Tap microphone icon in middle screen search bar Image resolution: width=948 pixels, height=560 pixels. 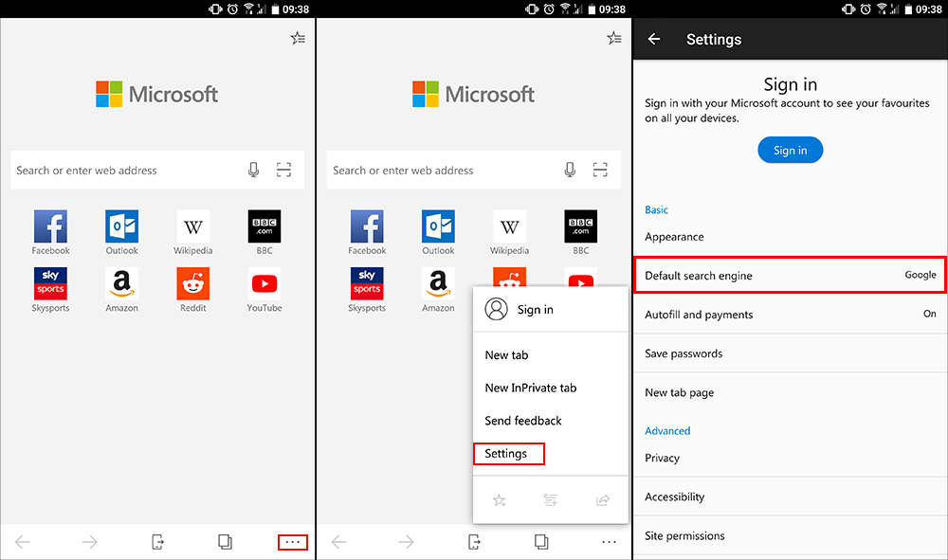coord(570,170)
